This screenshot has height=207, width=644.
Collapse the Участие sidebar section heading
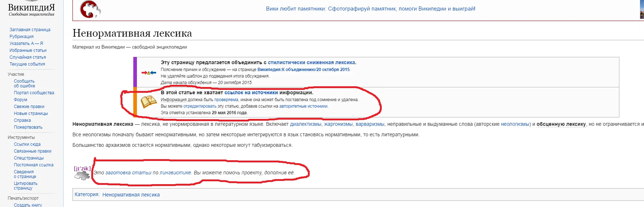(16, 74)
